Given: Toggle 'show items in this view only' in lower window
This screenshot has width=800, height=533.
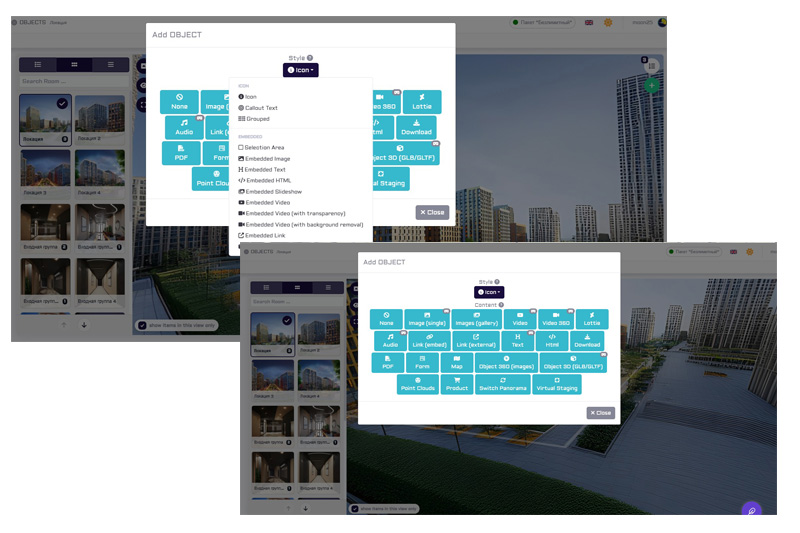Looking at the screenshot, I should pos(355,508).
